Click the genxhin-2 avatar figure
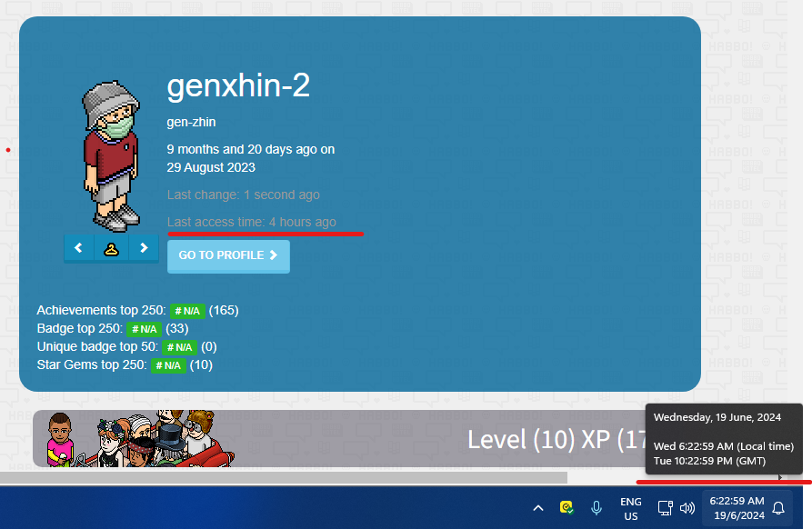The height and width of the screenshot is (529, 812). point(111,155)
